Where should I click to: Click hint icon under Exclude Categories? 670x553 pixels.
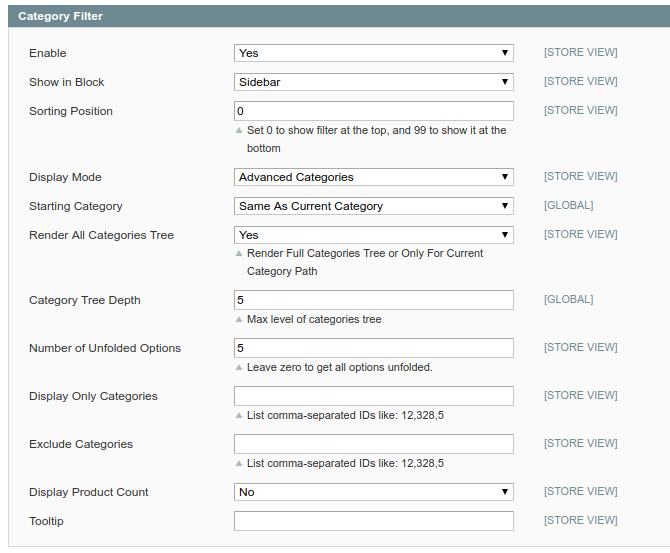[238, 464]
